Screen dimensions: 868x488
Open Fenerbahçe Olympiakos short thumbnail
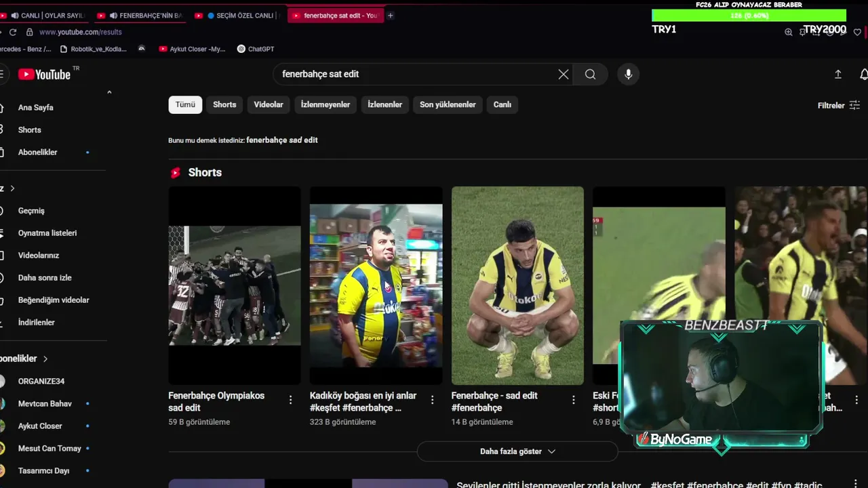235,285
